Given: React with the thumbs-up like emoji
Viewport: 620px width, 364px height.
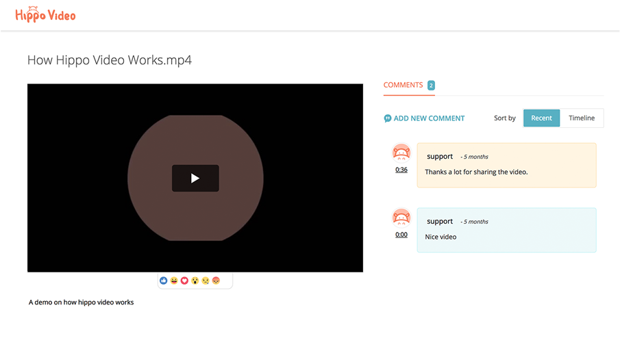Looking at the screenshot, I should tap(163, 281).
